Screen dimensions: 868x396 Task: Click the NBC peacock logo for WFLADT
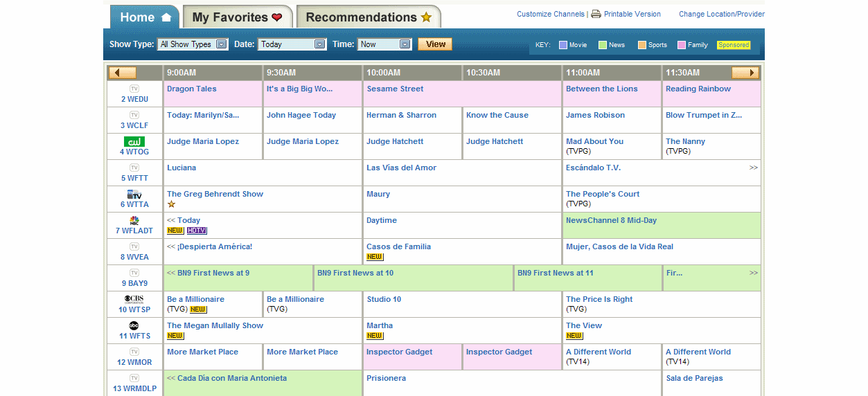coord(134,220)
